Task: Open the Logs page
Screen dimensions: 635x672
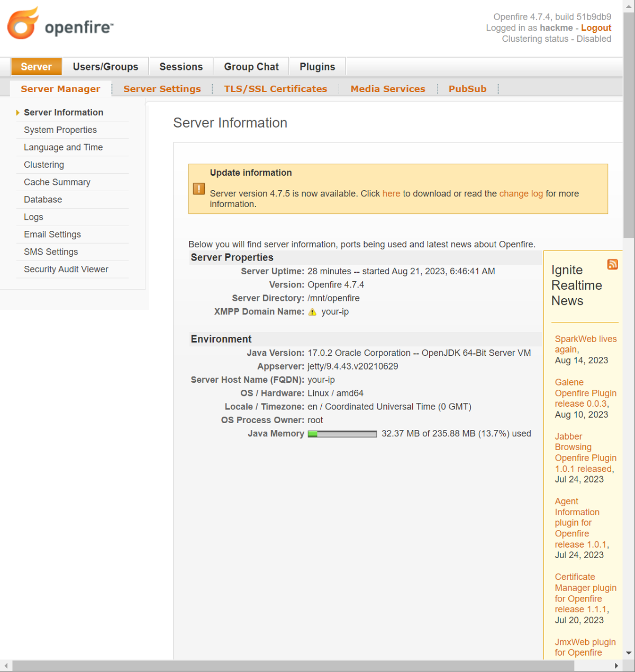Action: coord(33,217)
